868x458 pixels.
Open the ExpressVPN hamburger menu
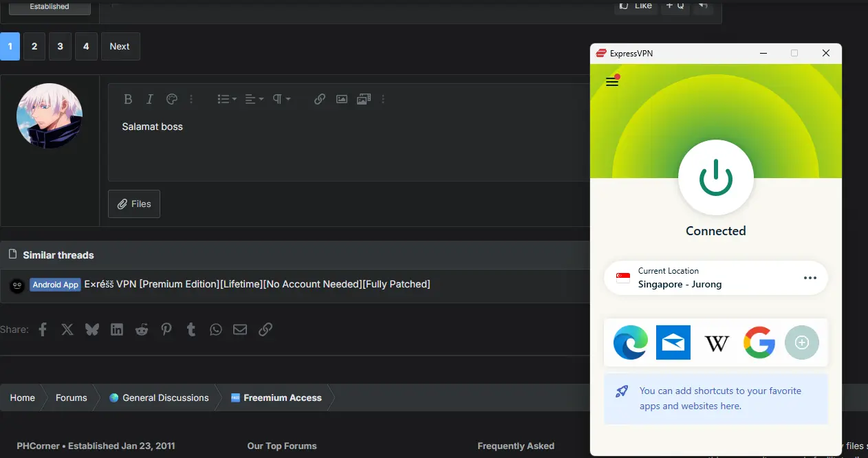[x=612, y=82]
